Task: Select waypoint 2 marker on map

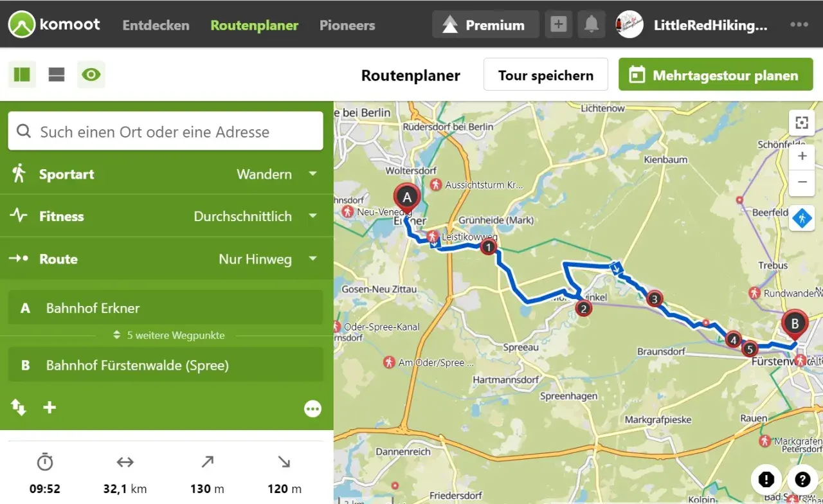Action: (x=583, y=309)
